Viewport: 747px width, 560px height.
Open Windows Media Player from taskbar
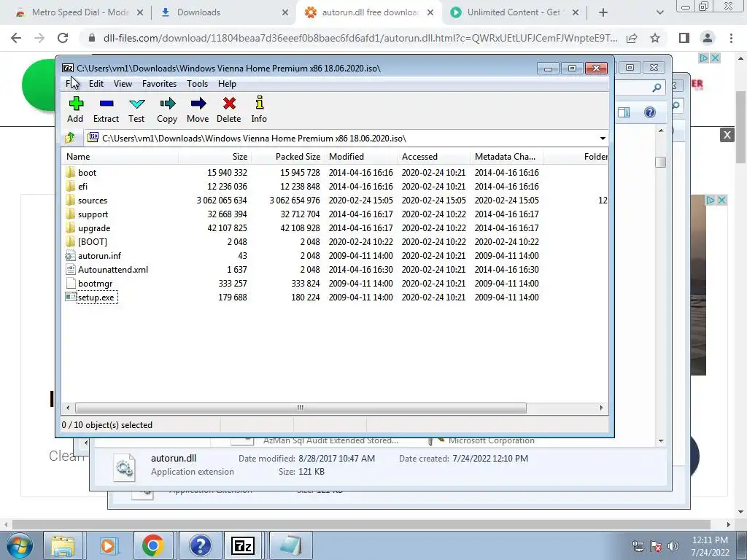tap(108, 545)
